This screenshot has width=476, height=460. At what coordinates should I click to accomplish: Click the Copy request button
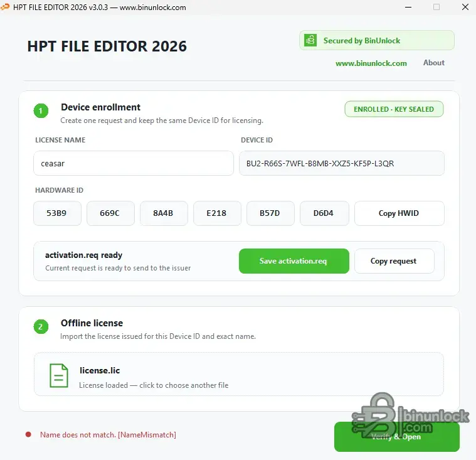[394, 261]
